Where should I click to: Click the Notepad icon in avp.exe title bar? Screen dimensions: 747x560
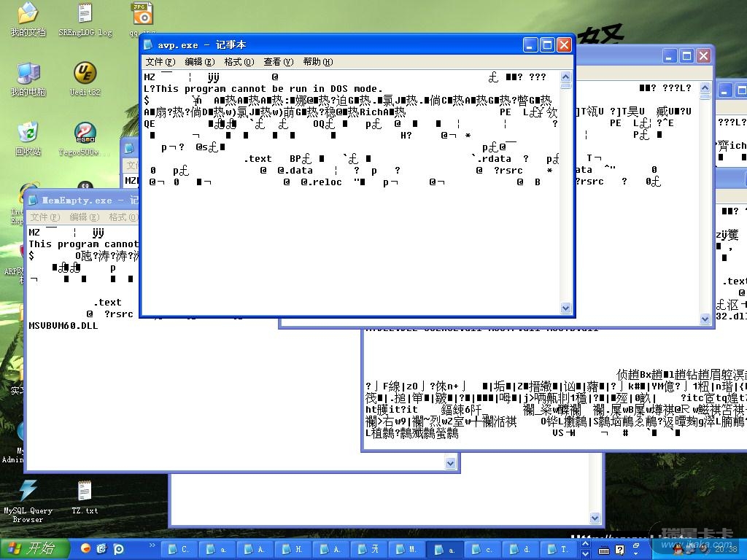tap(149, 44)
